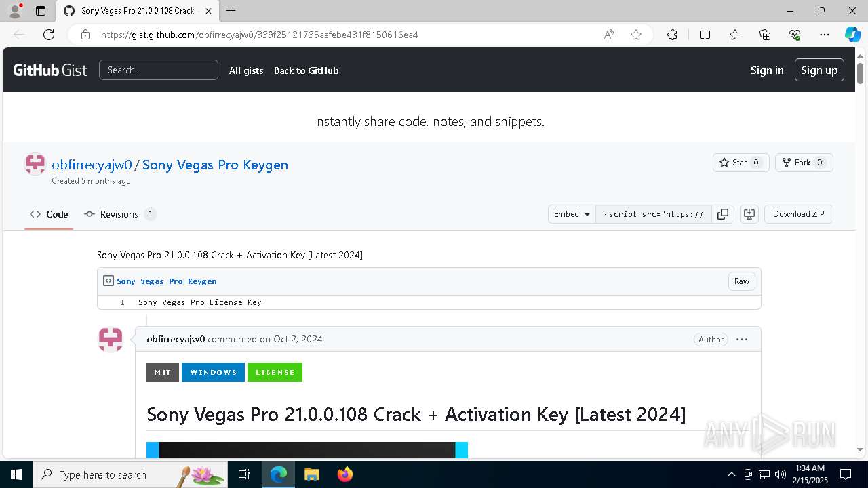This screenshot has width=868, height=488.
Task: Open Sony Vegas Pro Keygen file link
Action: pos(167,281)
